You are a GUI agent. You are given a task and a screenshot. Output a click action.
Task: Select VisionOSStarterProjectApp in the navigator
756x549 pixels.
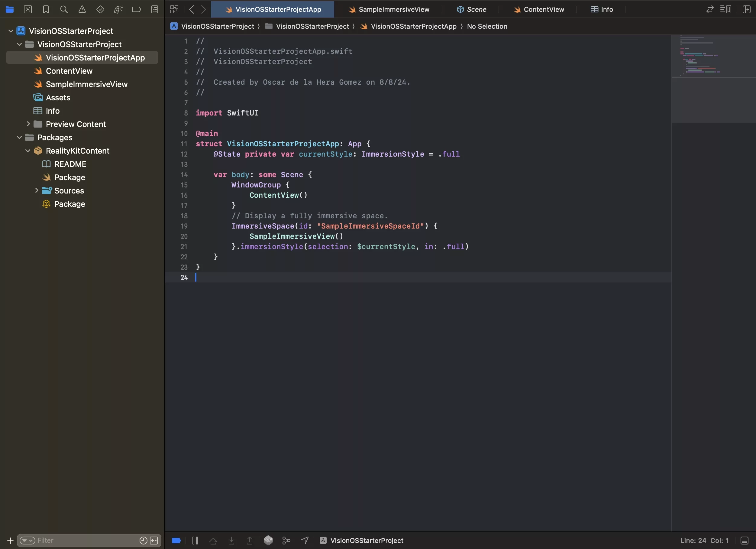82,58
